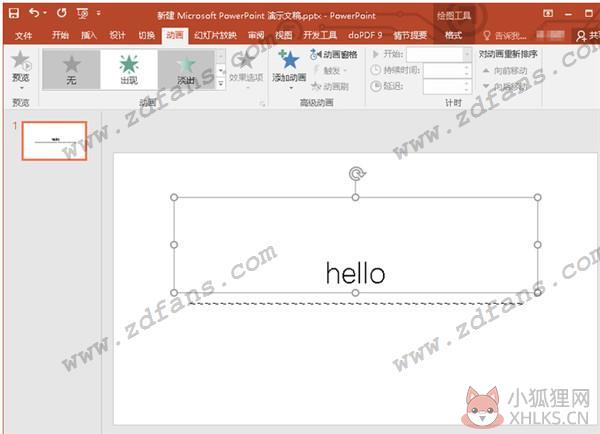600x434 pixels.
Task: Open Customize Quick Access Toolbar dropdown
Action: (x=99, y=13)
